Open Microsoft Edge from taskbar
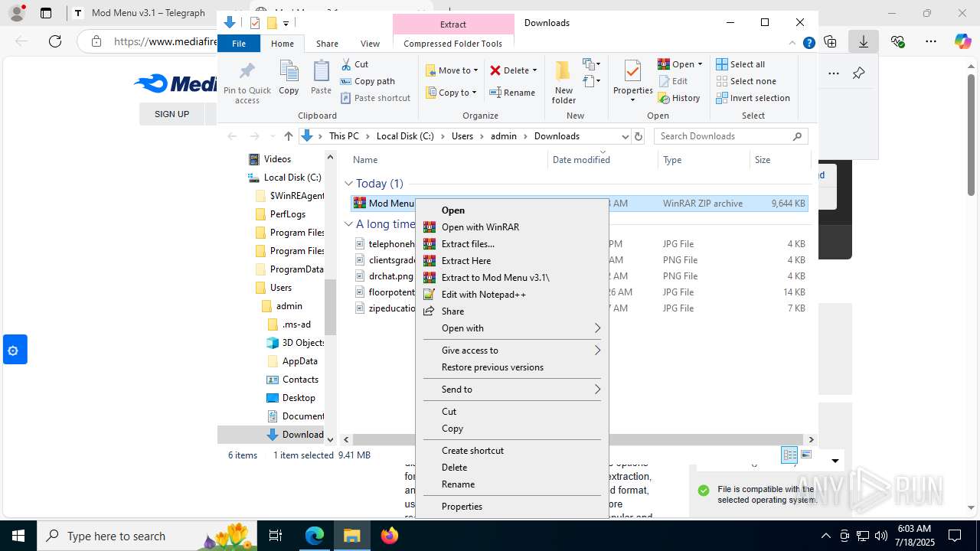Screen dimensions: 980x551 tap(315, 536)
